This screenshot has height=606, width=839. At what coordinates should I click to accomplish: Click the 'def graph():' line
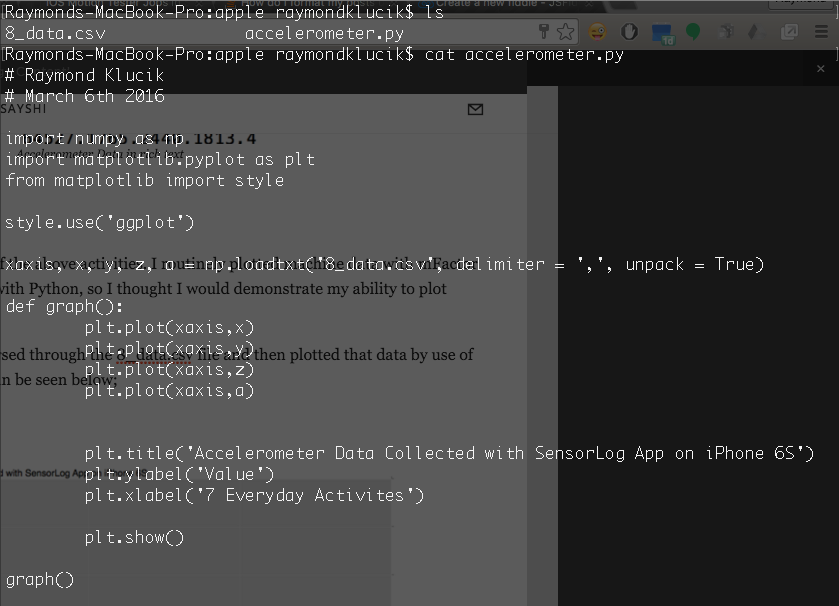[65, 306]
